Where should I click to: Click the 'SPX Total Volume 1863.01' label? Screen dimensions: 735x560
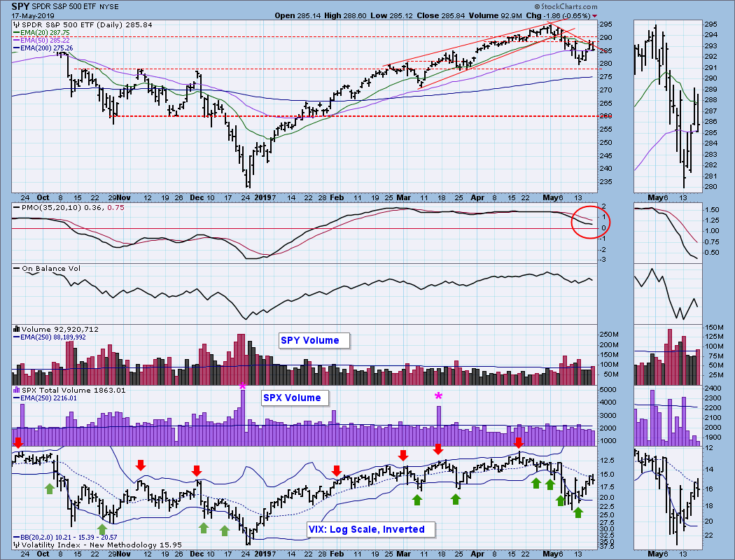pos(73,390)
